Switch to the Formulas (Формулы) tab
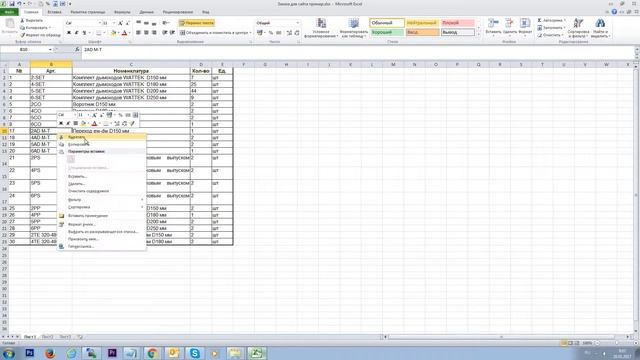Screen dimensions: 640x360 pos(122,12)
